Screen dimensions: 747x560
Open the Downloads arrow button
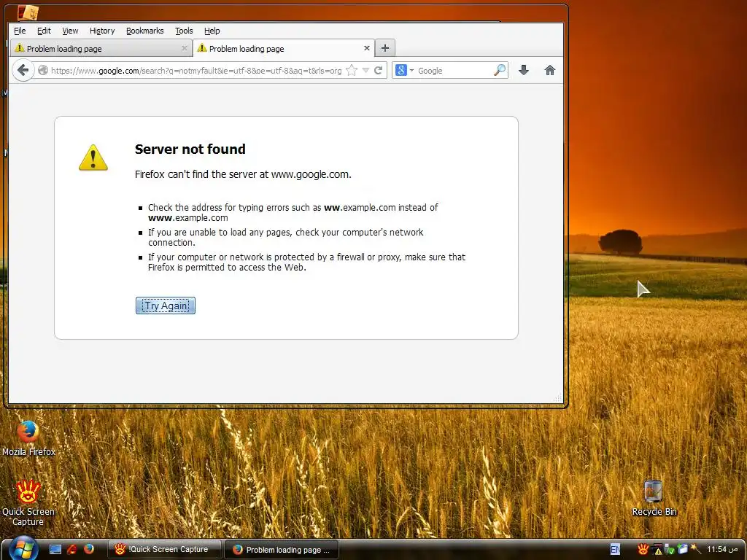[524, 71]
